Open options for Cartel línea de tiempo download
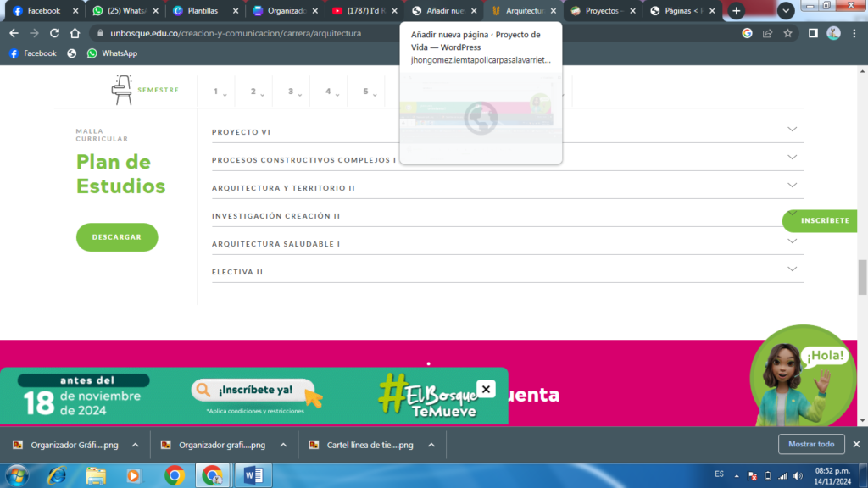Viewport: 868px width, 488px height. [x=431, y=445]
